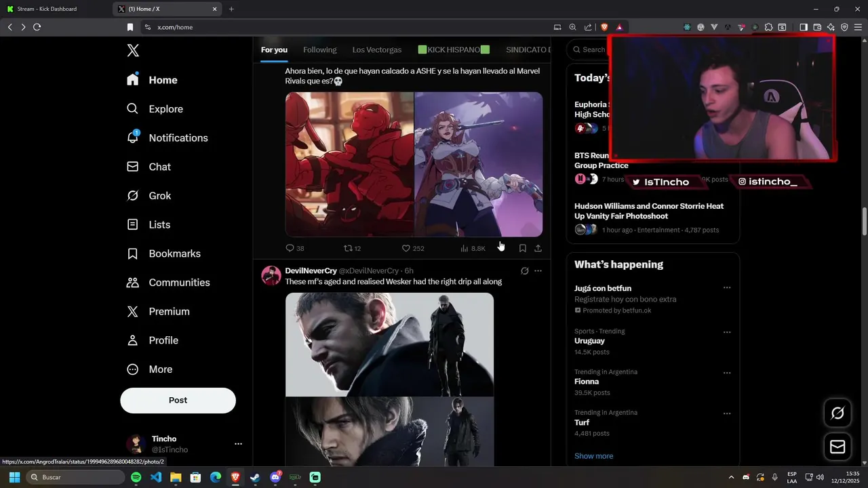Open the Jugá con betfun promoted item
Screen dimensions: 868x488
pos(652,299)
